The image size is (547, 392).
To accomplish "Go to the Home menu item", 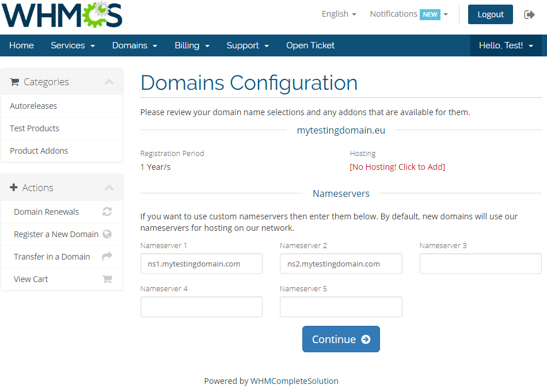I will click(x=21, y=45).
